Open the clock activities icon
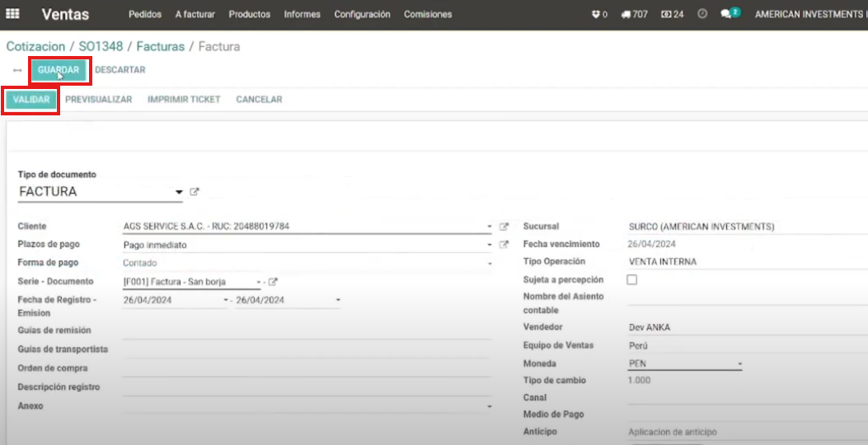The height and width of the screenshot is (445, 868). coord(702,15)
